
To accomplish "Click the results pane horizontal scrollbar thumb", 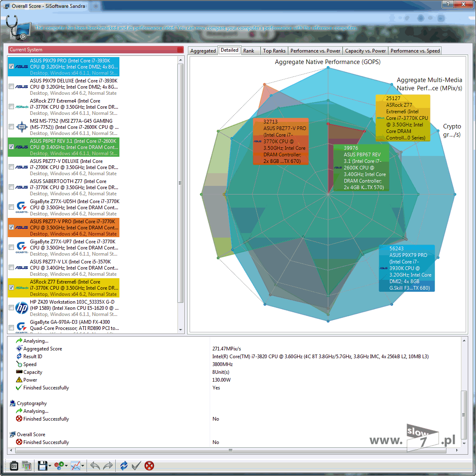I will (x=231, y=450).
